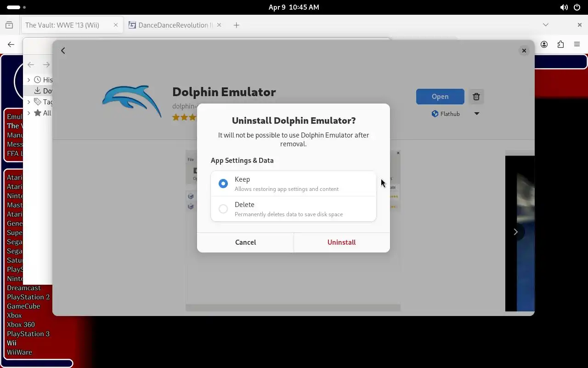Close The Vault: WWE '13 tab
588x368 pixels.
coord(116,25)
